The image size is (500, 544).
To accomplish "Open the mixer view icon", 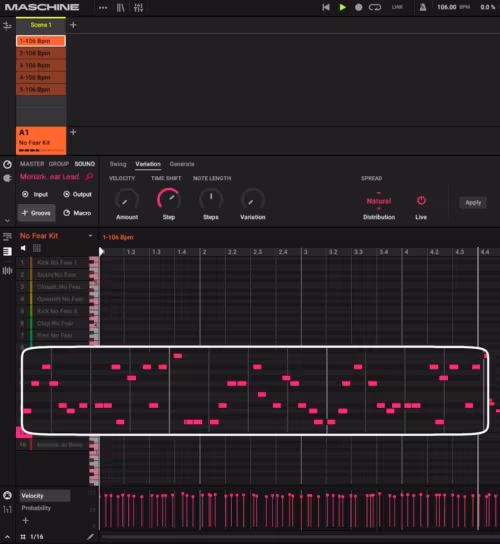I will [138, 7].
